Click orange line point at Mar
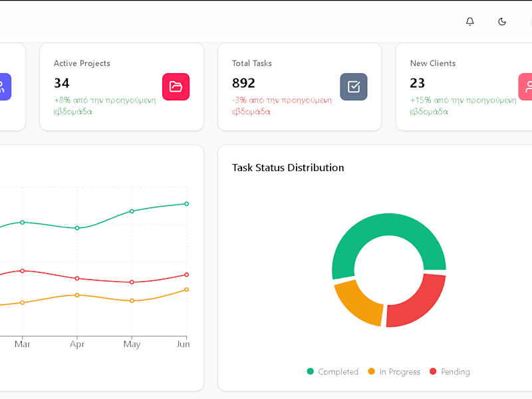The image size is (532, 399). 23,303
